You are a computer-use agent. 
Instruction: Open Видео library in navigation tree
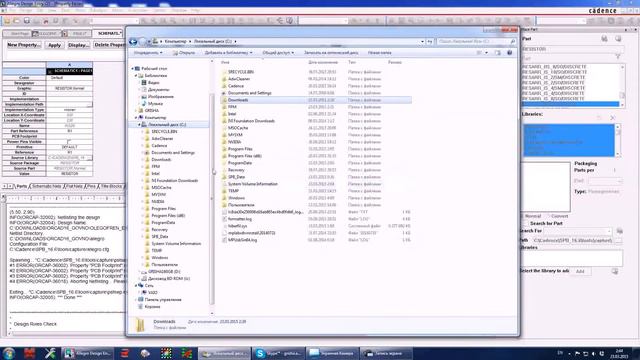(x=153, y=83)
